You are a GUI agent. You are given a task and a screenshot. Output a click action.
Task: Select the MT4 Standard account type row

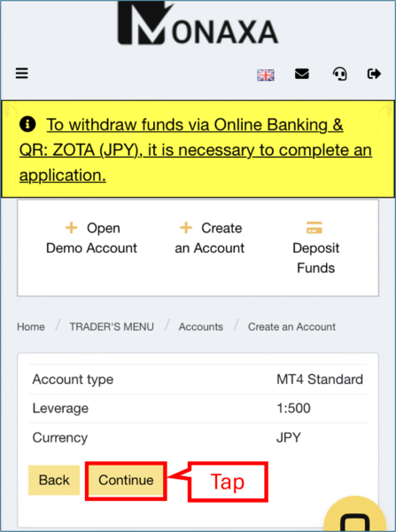click(x=198, y=379)
